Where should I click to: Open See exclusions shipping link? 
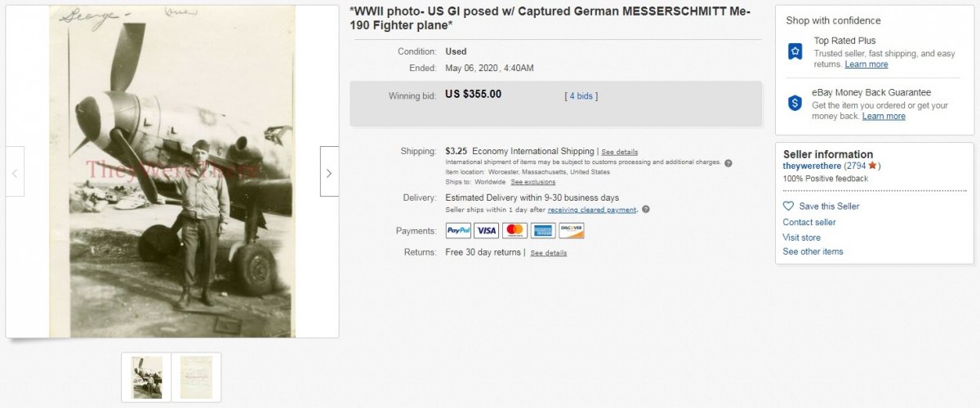pyautogui.click(x=533, y=182)
